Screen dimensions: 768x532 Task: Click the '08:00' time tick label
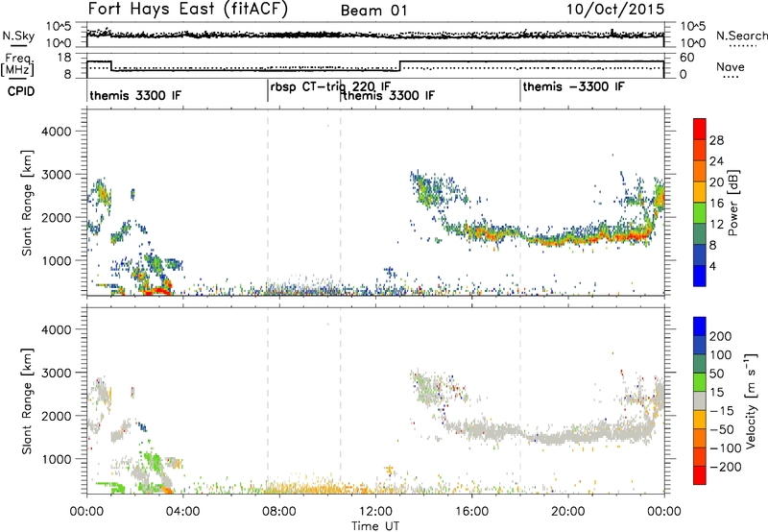coord(279,512)
